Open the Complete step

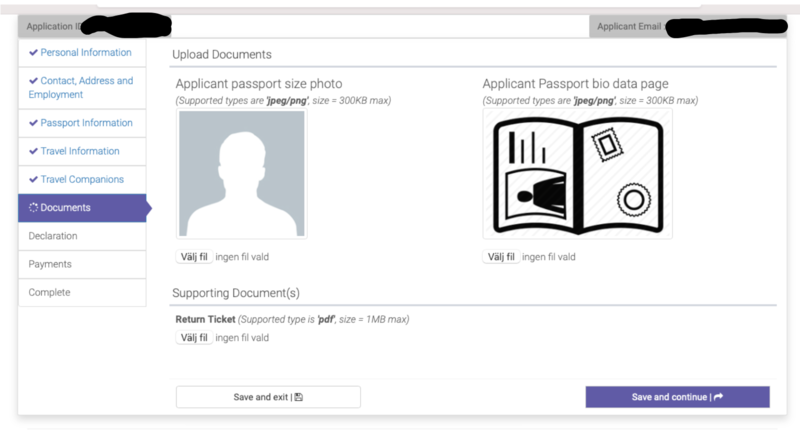(x=50, y=292)
